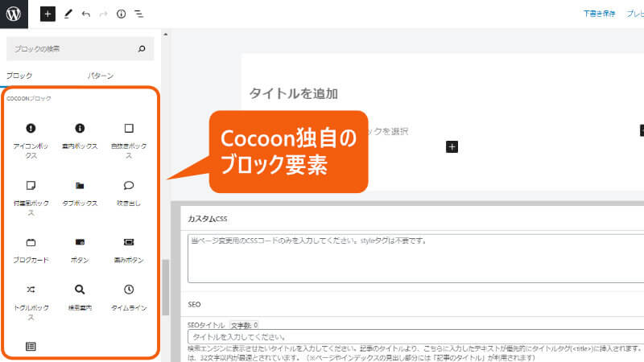Click into the カスタムCSS textarea
Screen dimensions: 644x362
point(415,258)
